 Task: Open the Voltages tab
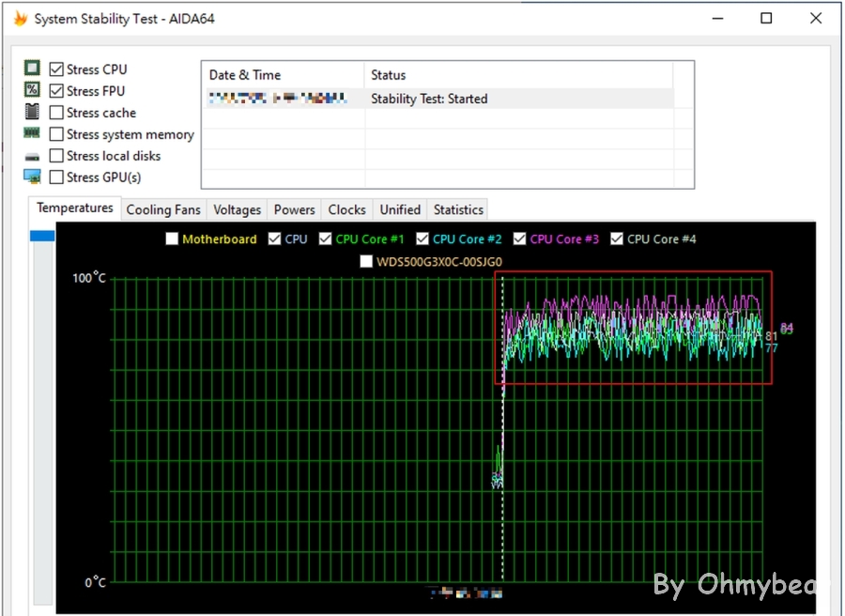point(238,209)
